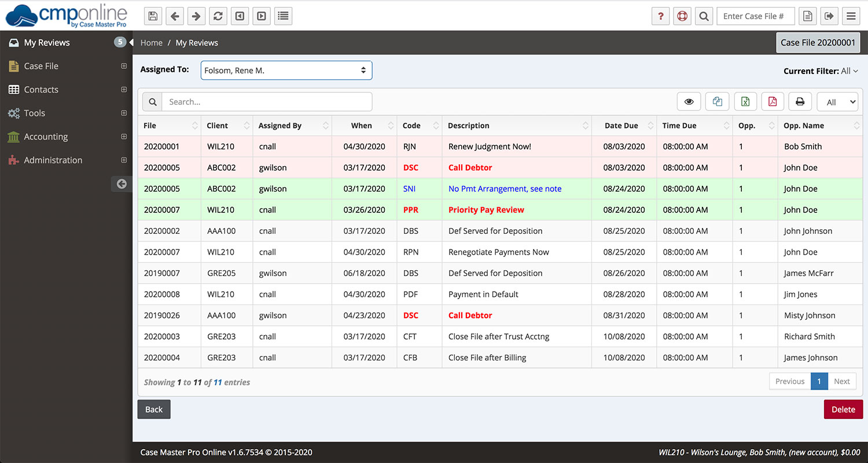Click the copy icon above the table

pyautogui.click(x=718, y=102)
